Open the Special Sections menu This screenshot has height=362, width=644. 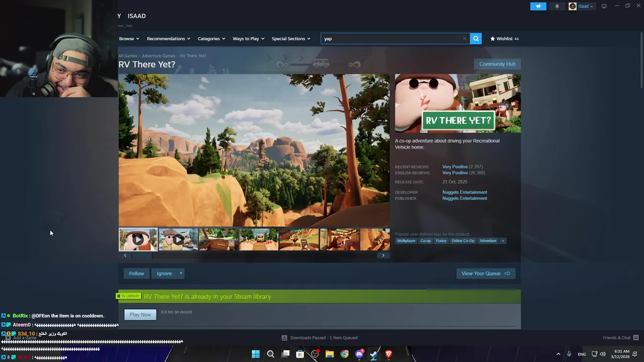coord(291,39)
